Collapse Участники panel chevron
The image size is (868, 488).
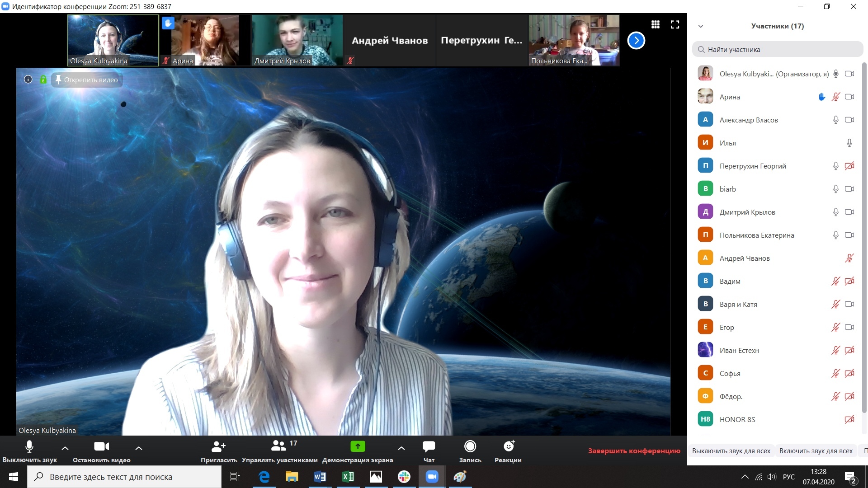pos(701,26)
